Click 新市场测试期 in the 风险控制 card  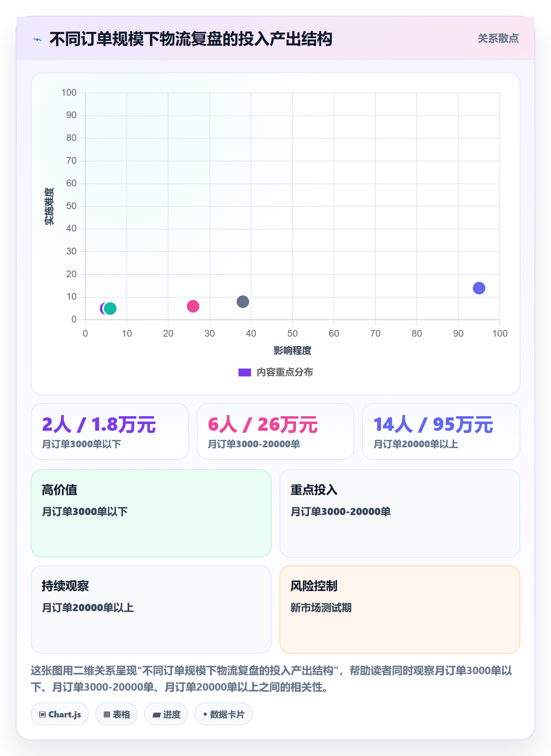pyautogui.click(x=321, y=608)
